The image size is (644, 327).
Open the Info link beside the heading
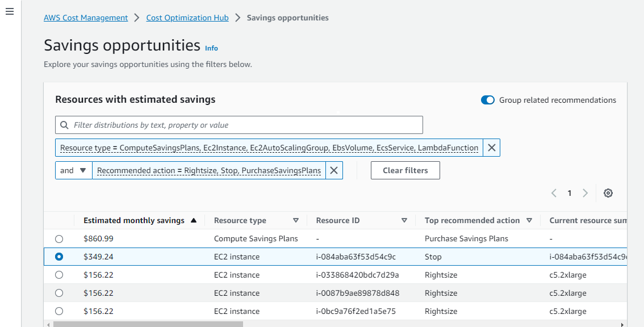pyautogui.click(x=211, y=48)
